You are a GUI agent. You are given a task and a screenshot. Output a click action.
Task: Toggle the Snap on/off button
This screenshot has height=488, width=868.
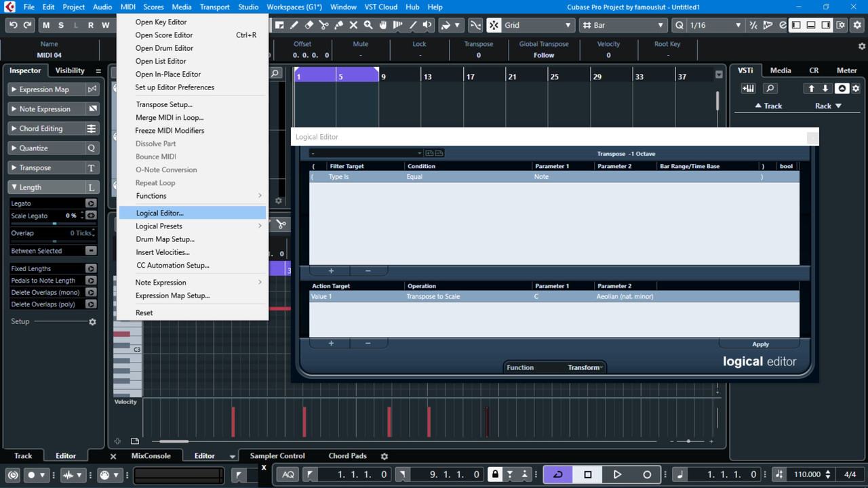click(x=494, y=25)
